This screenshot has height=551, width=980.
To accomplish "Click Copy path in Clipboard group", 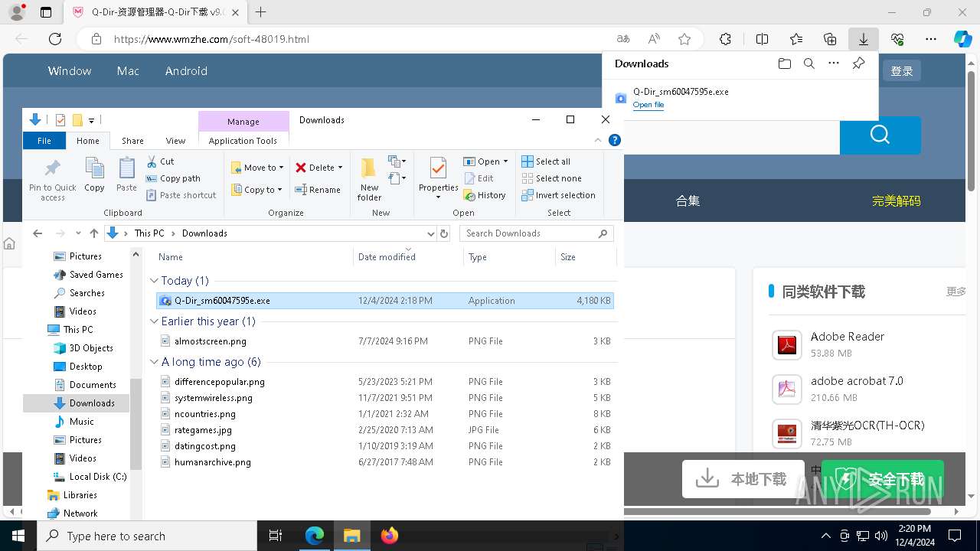I will [x=173, y=178].
